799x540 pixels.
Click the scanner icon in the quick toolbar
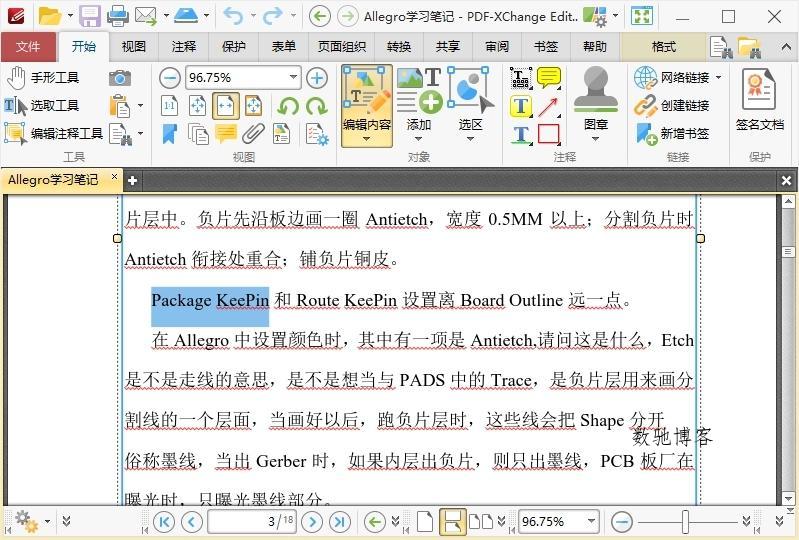(185, 16)
